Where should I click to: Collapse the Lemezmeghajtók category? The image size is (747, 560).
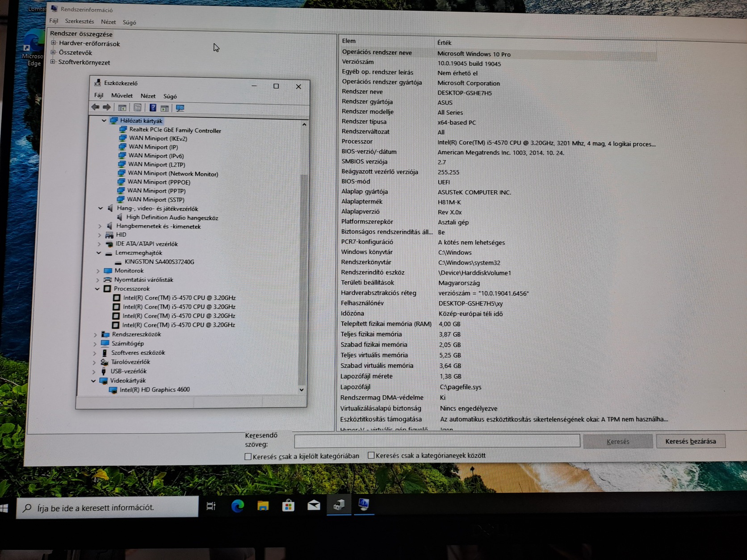(99, 253)
